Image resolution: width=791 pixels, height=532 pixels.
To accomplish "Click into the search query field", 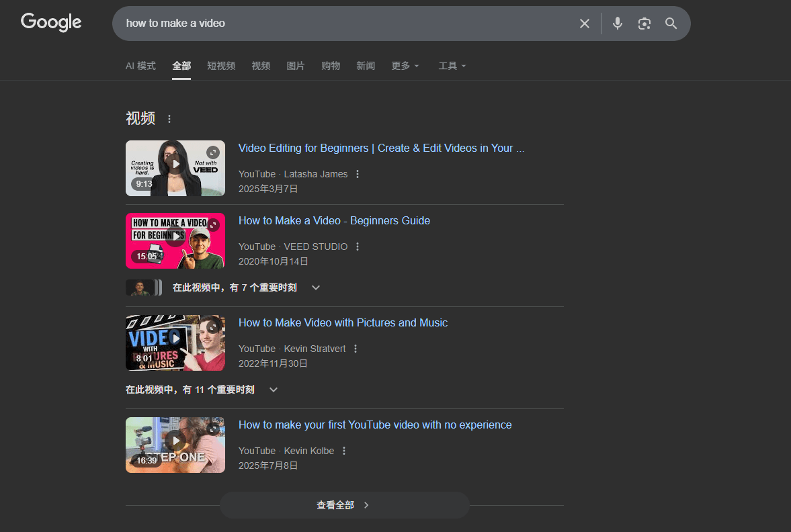I will [336, 24].
